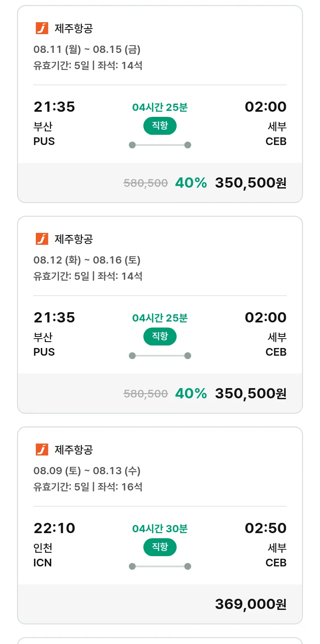
Task: Tap the 직항 badge on the 08.11 flight
Action: click(160, 126)
